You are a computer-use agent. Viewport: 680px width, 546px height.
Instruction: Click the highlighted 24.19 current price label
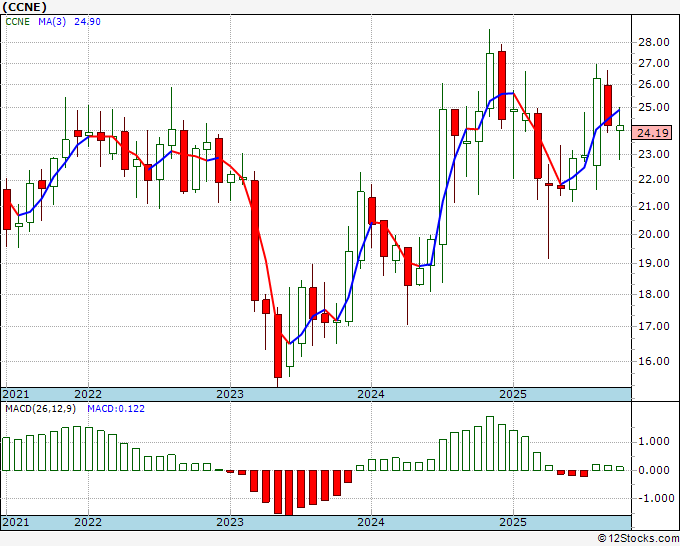tap(653, 132)
